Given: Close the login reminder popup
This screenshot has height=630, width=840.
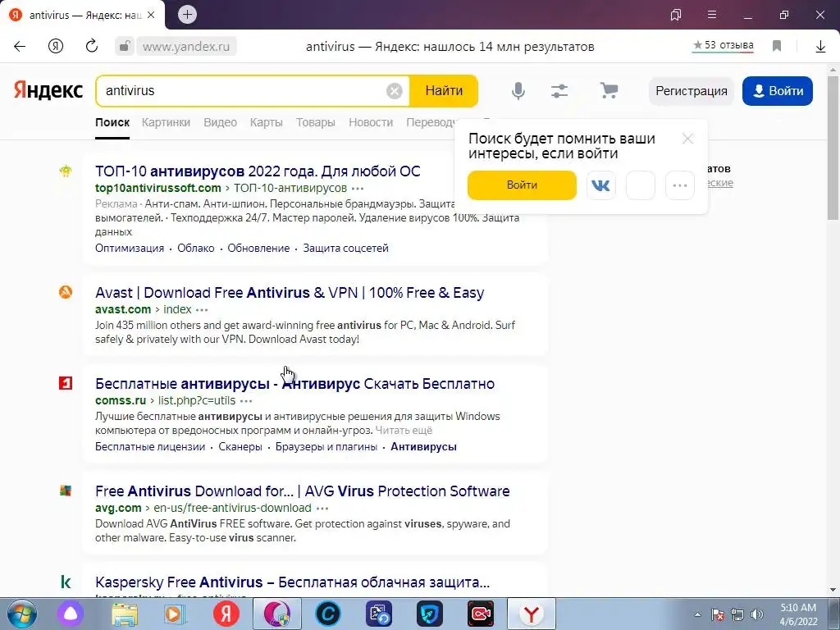Looking at the screenshot, I should tap(688, 139).
